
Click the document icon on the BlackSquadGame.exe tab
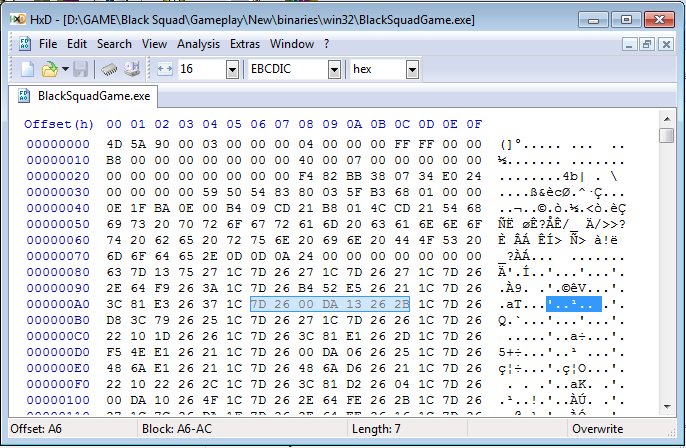point(24,96)
